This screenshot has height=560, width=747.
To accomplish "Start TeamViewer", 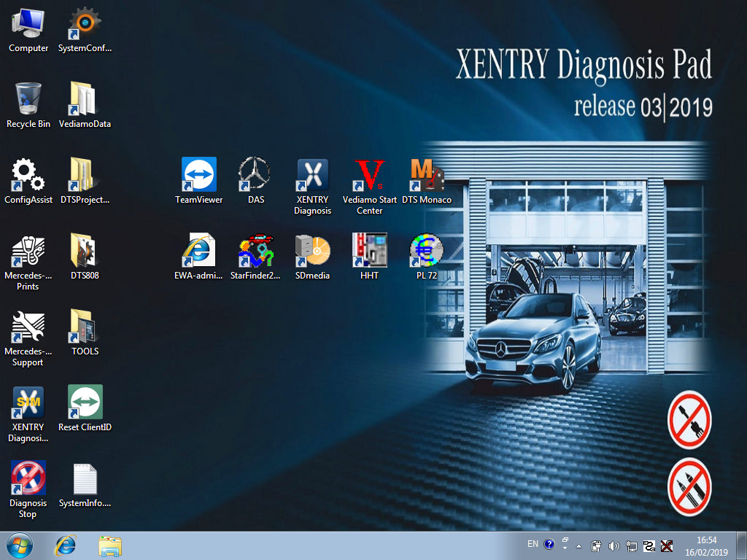I will pyautogui.click(x=198, y=175).
